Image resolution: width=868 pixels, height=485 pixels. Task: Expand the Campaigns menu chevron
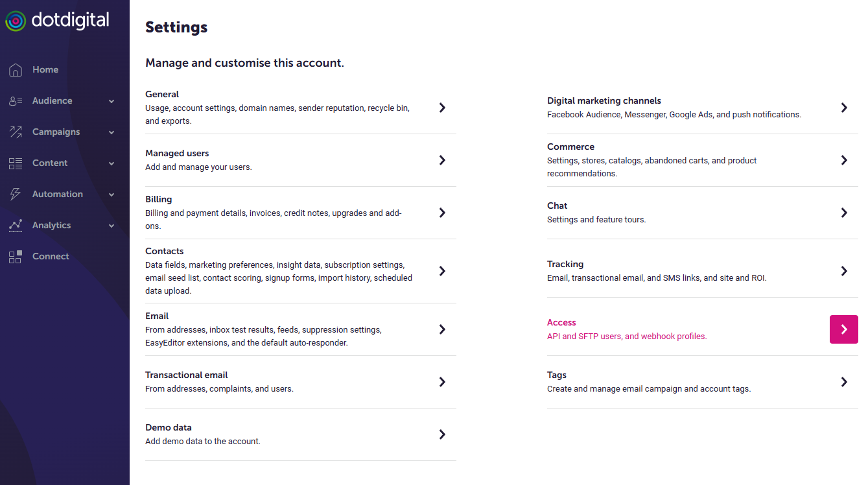111,133
